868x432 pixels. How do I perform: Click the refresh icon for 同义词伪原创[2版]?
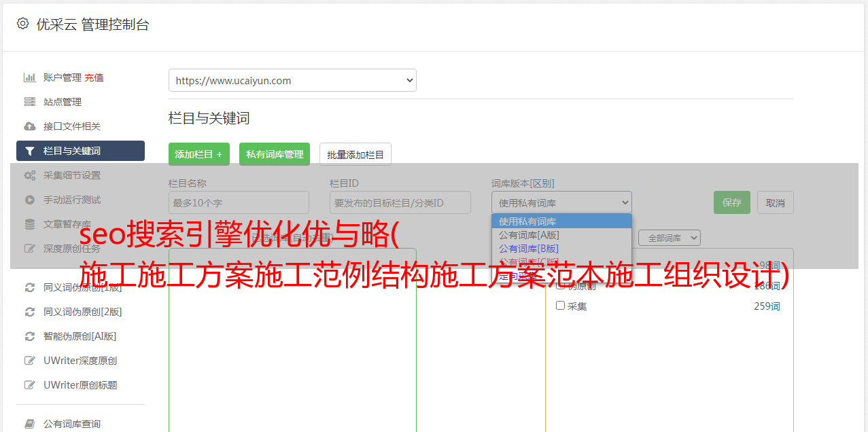(x=30, y=312)
